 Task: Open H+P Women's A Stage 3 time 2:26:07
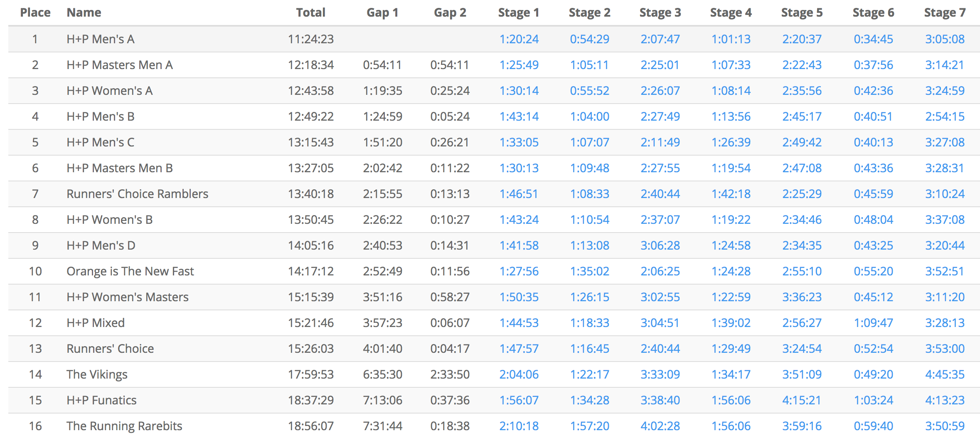660,91
